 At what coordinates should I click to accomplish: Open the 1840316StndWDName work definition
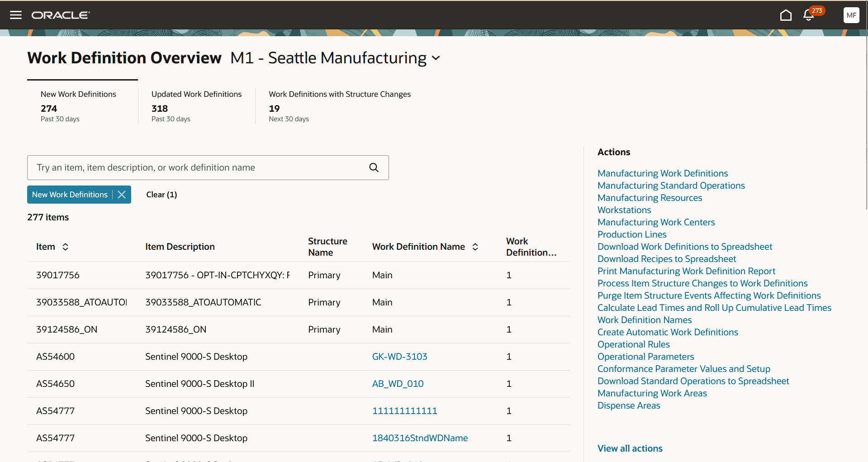tap(420, 438)
